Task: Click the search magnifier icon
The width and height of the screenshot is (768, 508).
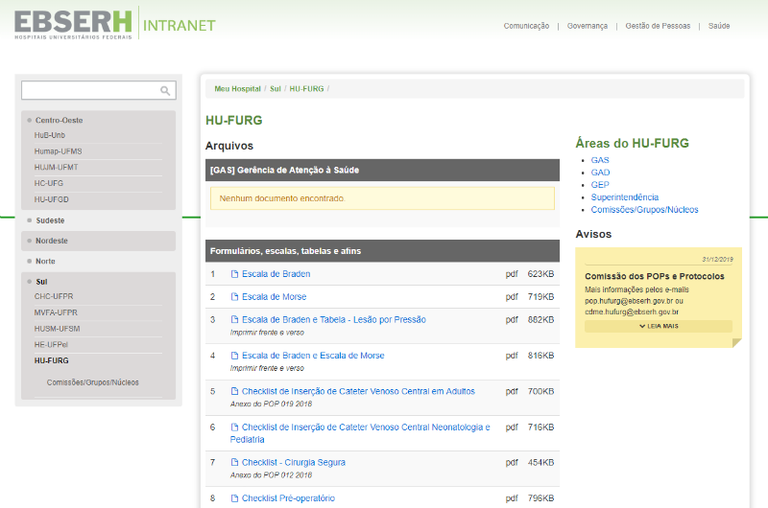Action: [166, 91]
